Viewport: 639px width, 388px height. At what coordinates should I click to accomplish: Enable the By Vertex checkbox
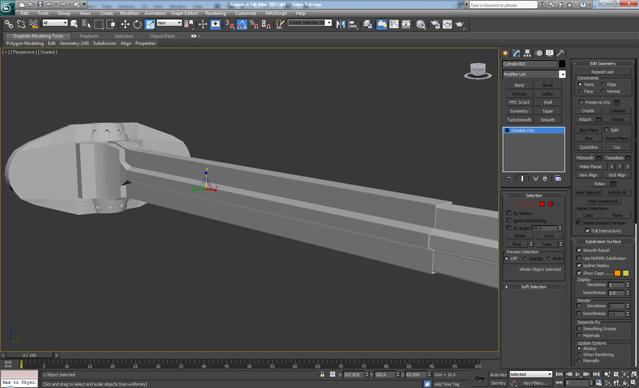point(509,213)
